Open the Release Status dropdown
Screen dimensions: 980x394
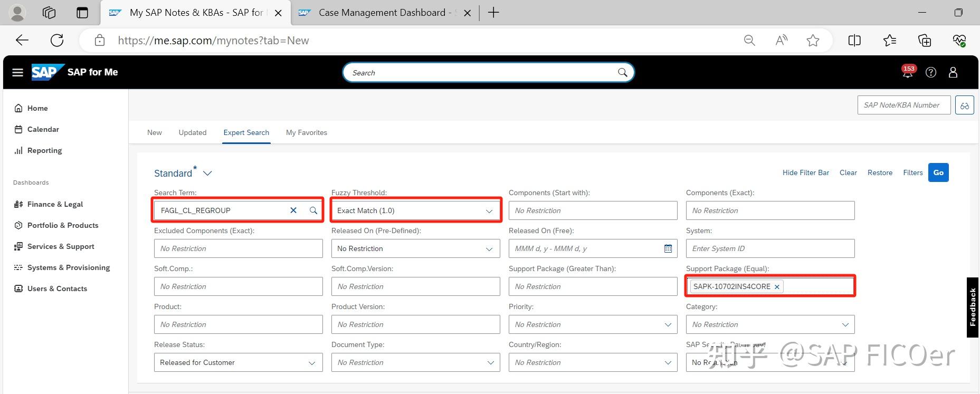click(311, 363)
